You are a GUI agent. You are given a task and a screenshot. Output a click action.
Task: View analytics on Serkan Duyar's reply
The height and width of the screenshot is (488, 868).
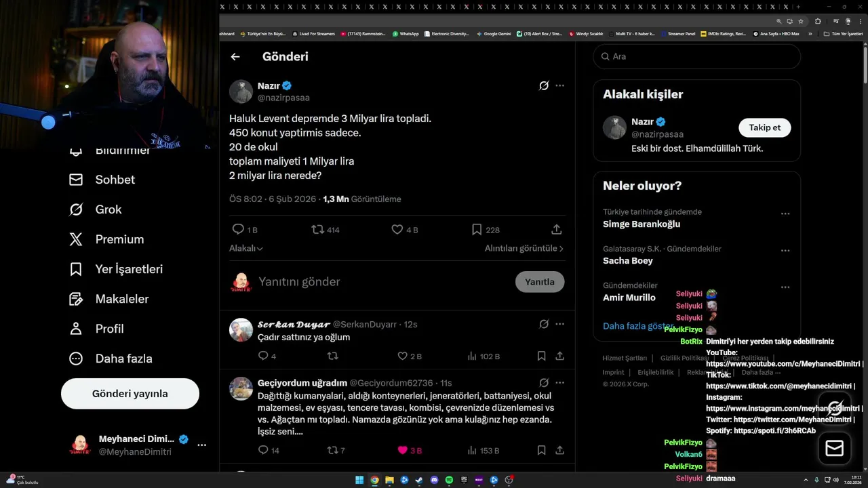484,356
